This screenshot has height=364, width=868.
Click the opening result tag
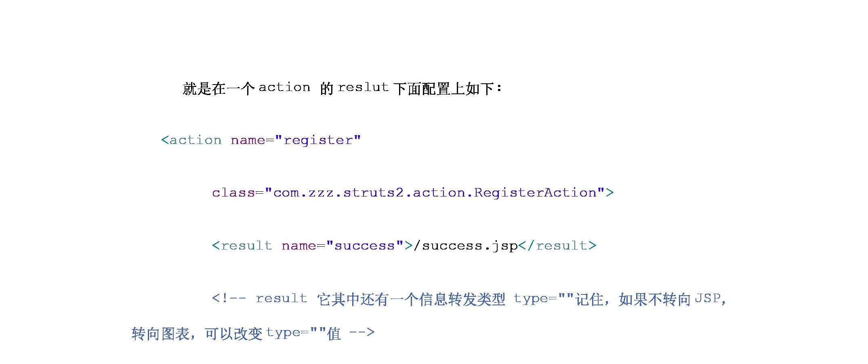242,245
